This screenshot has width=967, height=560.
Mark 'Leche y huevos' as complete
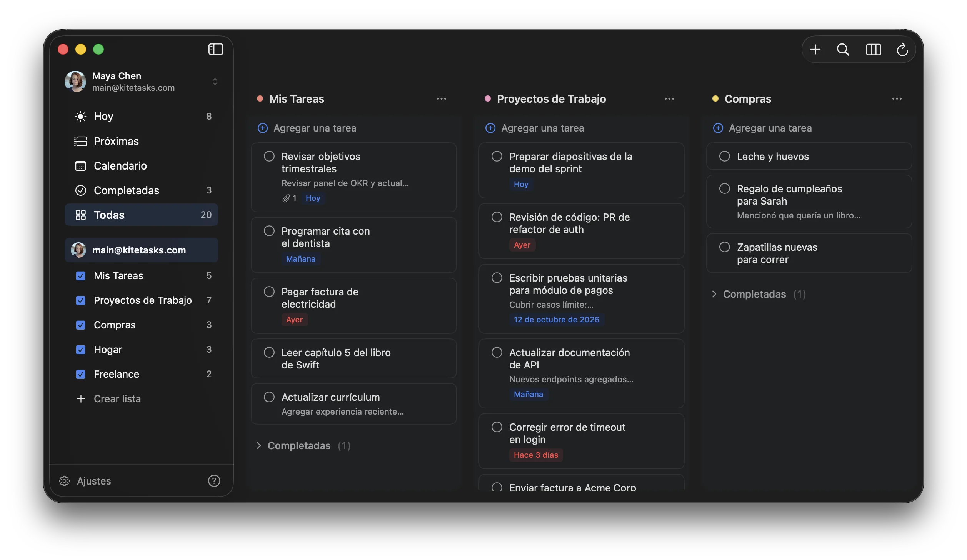[724, 156]
